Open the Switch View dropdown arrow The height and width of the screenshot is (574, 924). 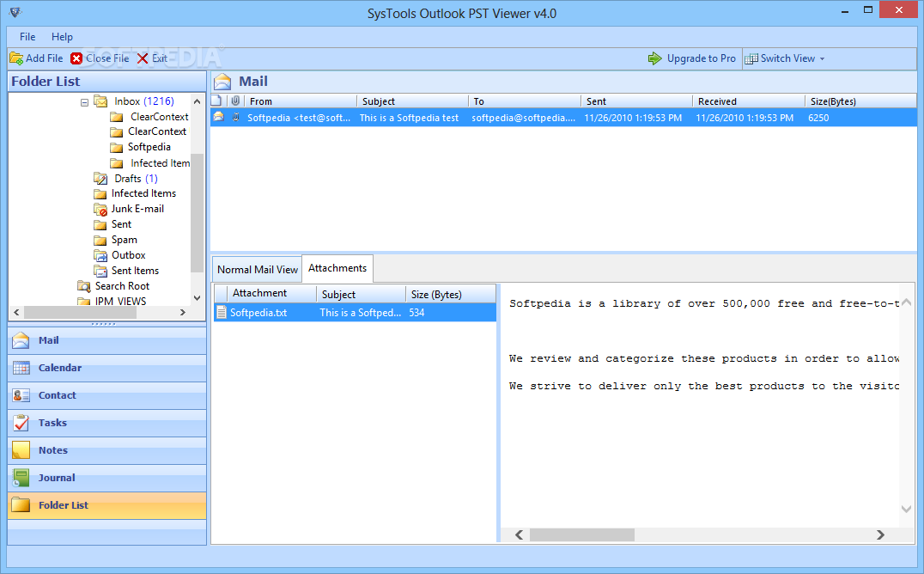point(822,59)
